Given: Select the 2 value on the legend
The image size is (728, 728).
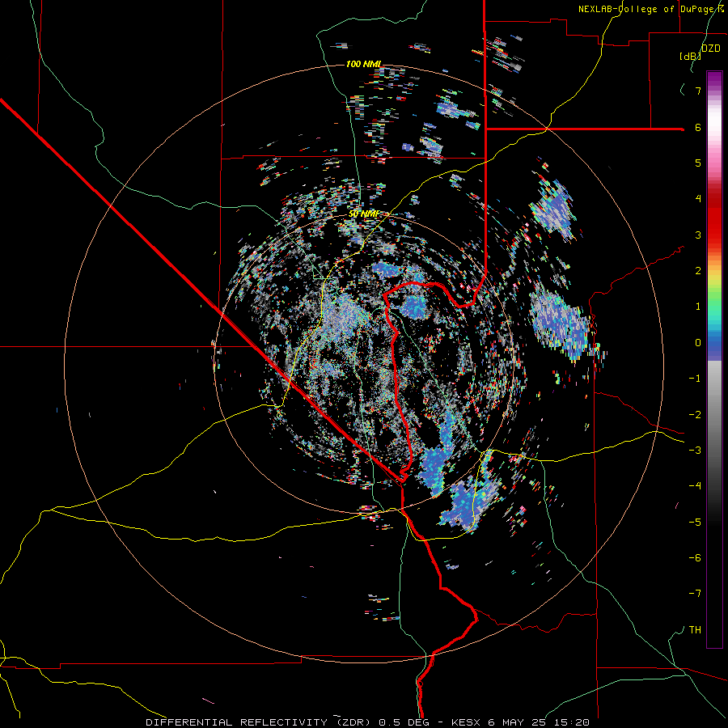Looking at the screenshot, I should pos(698,270).
